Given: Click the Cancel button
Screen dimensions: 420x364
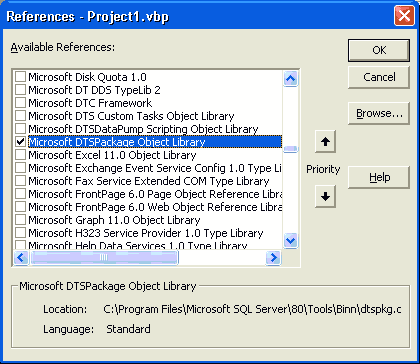Looking at the screenshot, I should tap(379, 77).
